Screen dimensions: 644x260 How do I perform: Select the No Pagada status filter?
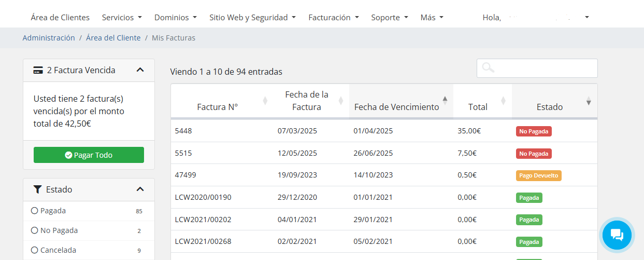click(x=35, y=230)
